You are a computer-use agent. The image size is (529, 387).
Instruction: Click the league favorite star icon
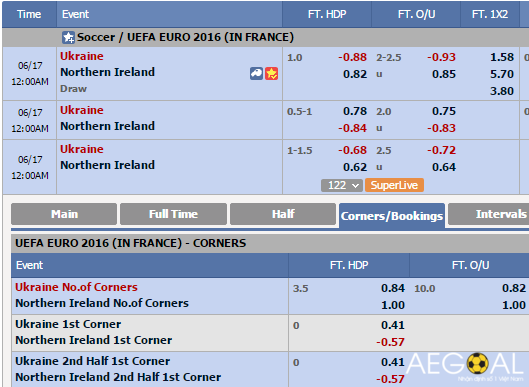click(x=68, y=37)
